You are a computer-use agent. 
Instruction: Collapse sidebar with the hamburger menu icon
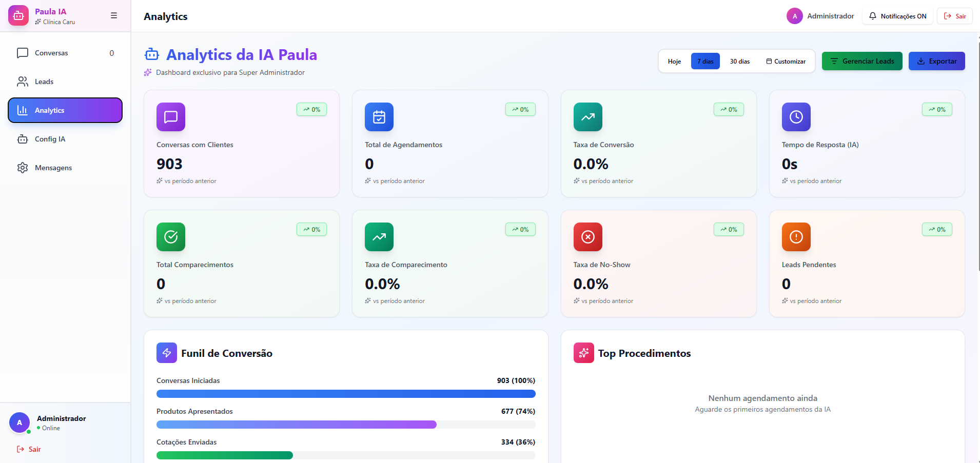pos(114,16)
